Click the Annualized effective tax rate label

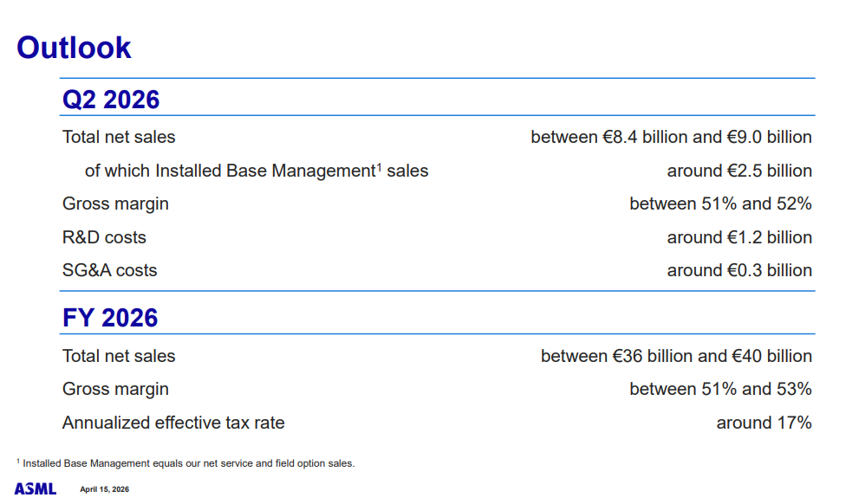pyautogui.click(x=173, y=423)
